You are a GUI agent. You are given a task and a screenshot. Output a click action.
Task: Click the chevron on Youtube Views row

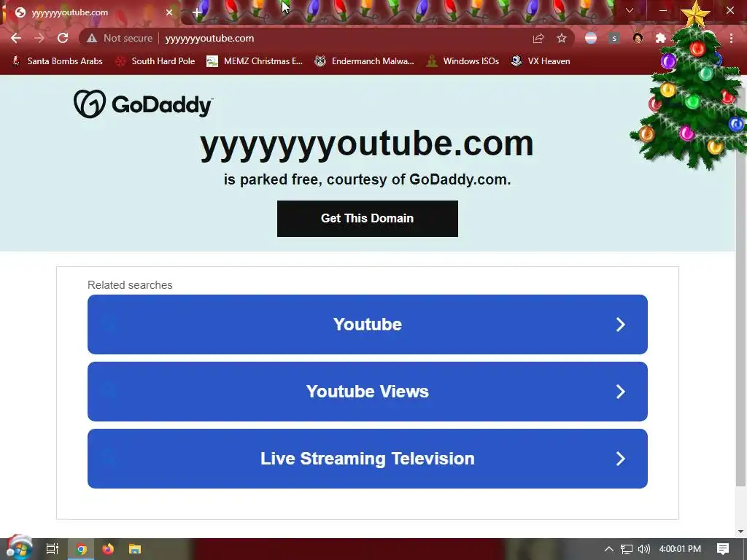620,392
